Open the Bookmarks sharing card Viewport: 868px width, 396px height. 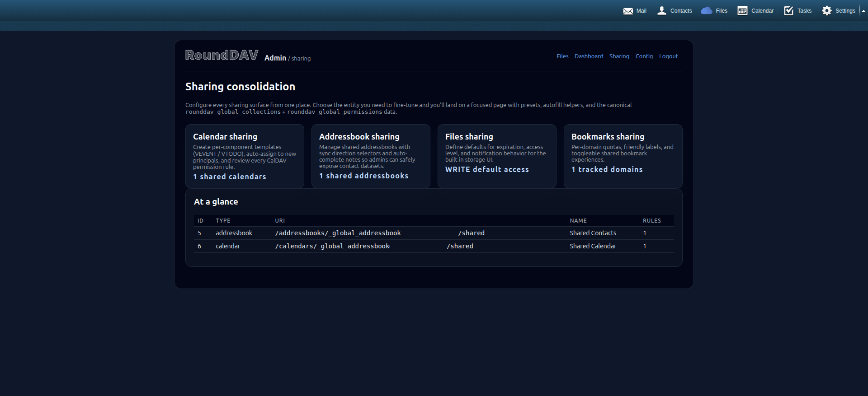coord(623,156)
